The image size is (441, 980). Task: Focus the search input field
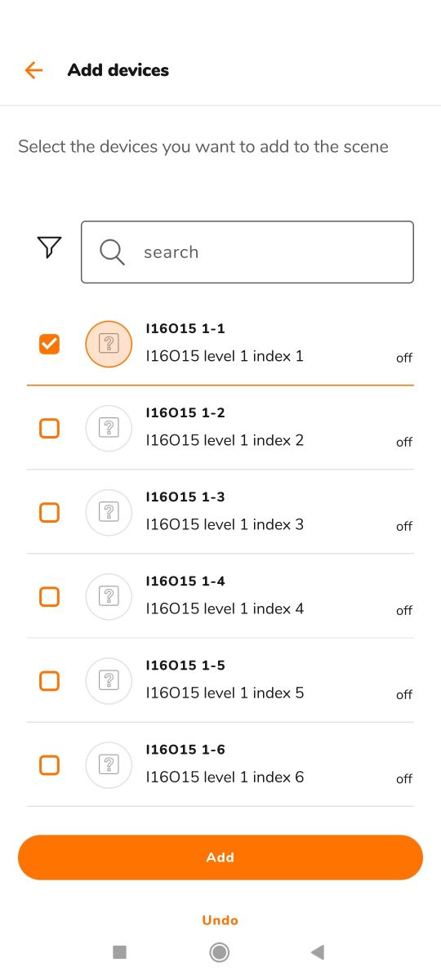[247, 252]
